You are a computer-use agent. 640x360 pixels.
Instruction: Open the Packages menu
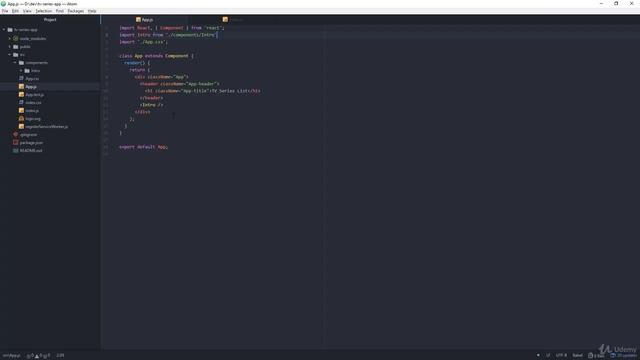click(76, 11)
